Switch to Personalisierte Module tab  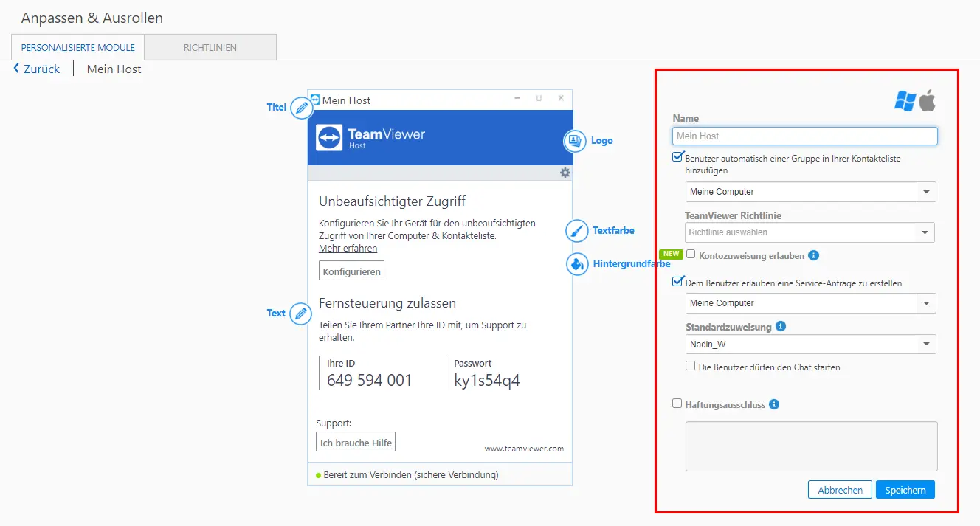[x=78, y=47]
